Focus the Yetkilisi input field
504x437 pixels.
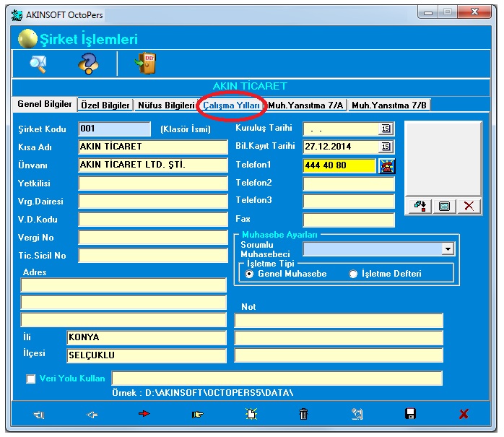pyautogui.click(x=153, y=183)
